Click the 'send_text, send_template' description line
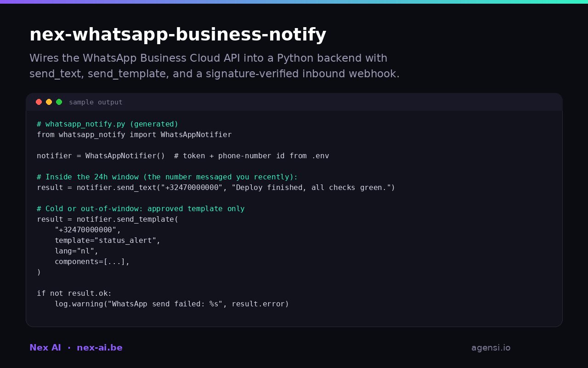588x368 pixels. (215, 74)
